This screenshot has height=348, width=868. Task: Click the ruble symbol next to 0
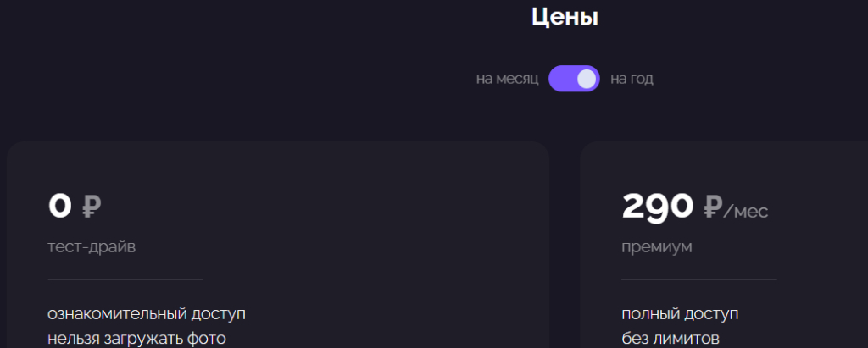pos(91,206)
